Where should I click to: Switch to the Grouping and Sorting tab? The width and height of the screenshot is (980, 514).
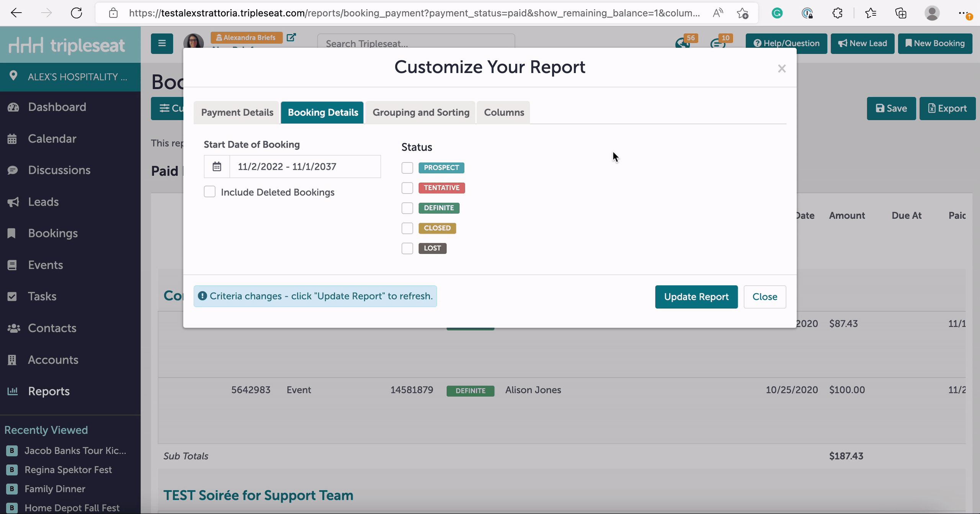[421, 112]
